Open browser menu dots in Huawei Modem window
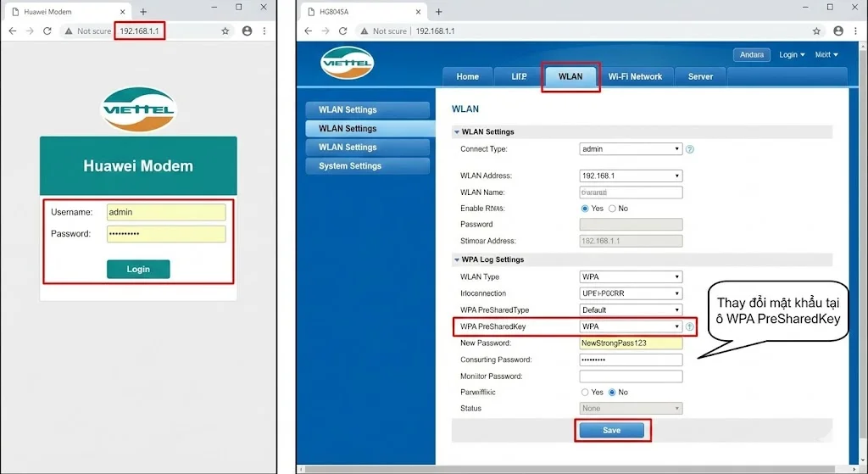The height and width of the screenshot is (474, 868). click(x=264, y=31)
